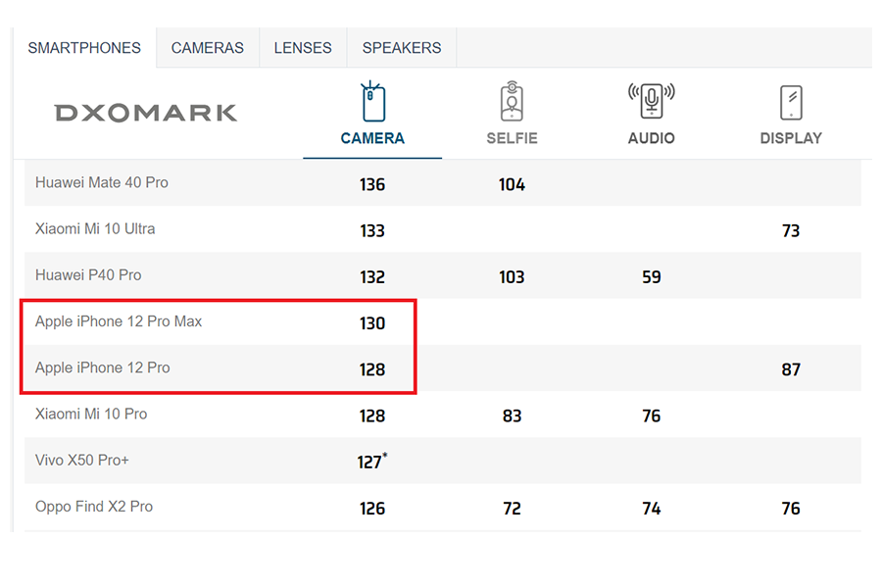Click the Audio microphone icon
The image size is (882, 588).
point(652,102)
